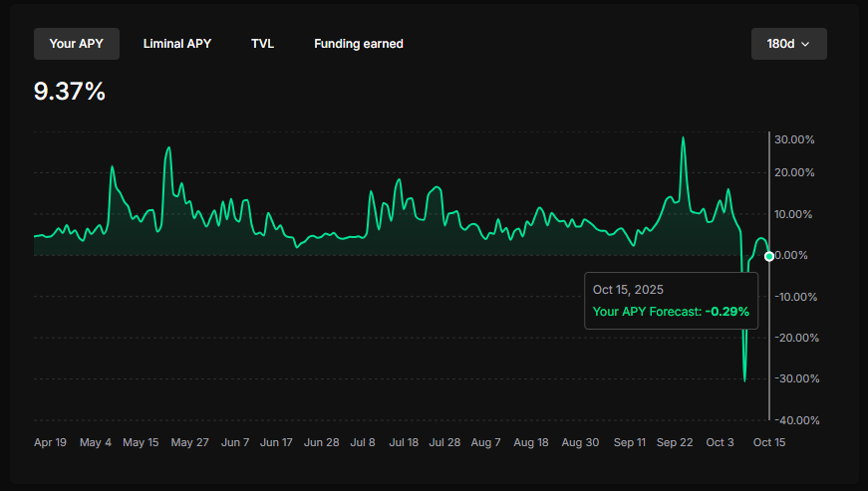Click the Jun 7 x-axis label

tap(235, 442)
